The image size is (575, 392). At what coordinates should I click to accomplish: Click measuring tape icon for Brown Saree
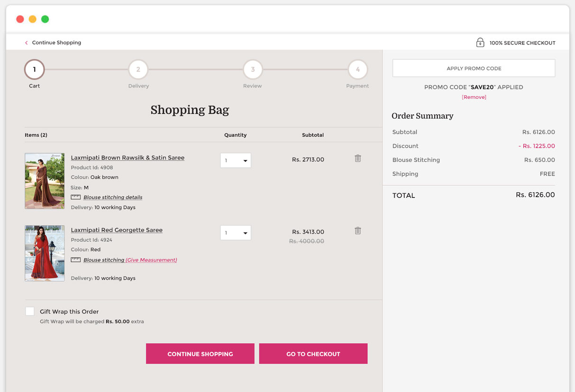[x=75, y=197]
